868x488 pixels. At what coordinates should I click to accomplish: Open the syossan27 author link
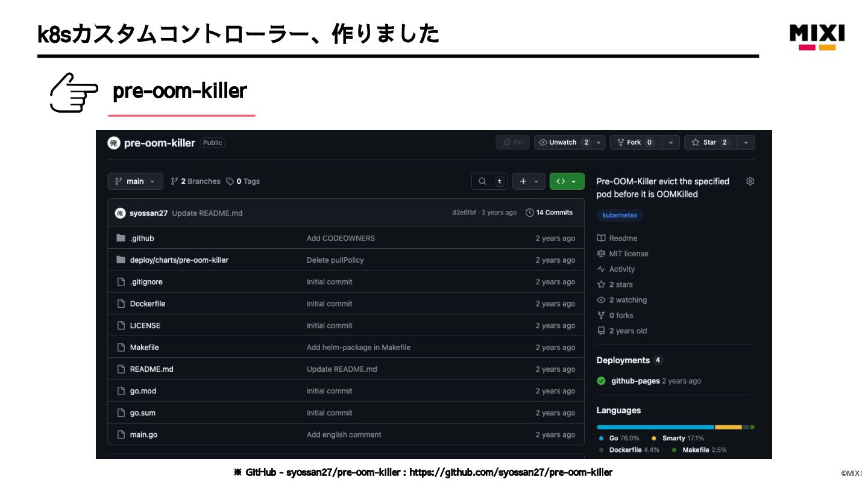[x=148, y=213]
